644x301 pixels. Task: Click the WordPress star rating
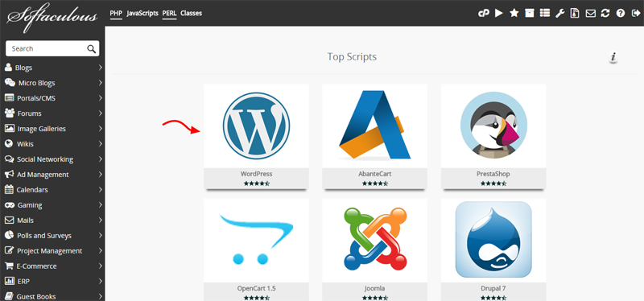tap(256, 183)
